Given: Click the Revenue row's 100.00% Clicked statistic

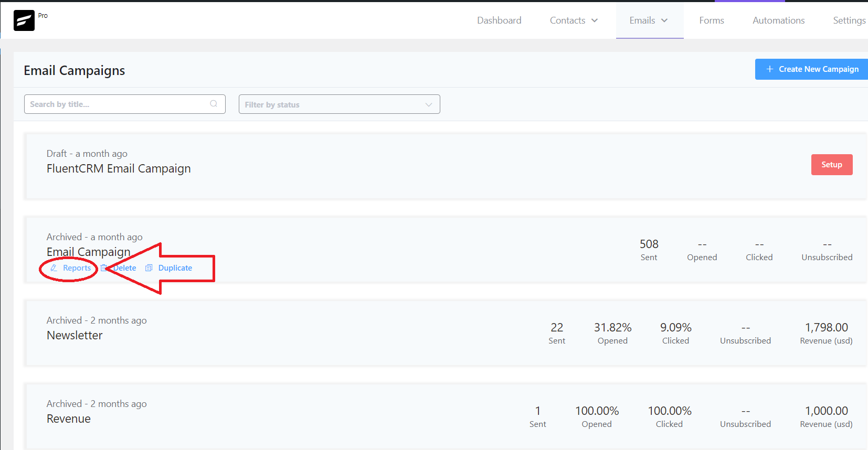Looking at the screenshot, I should [670, 417].
